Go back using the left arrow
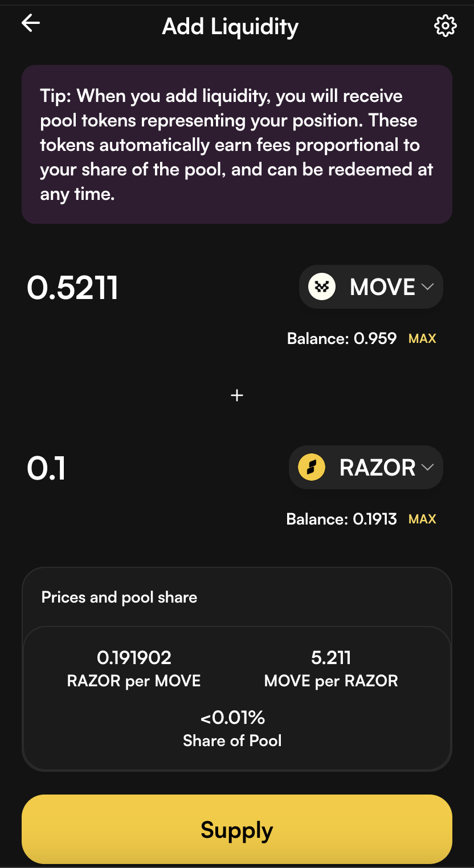This screenshot has width=474, height=868. 31,23
